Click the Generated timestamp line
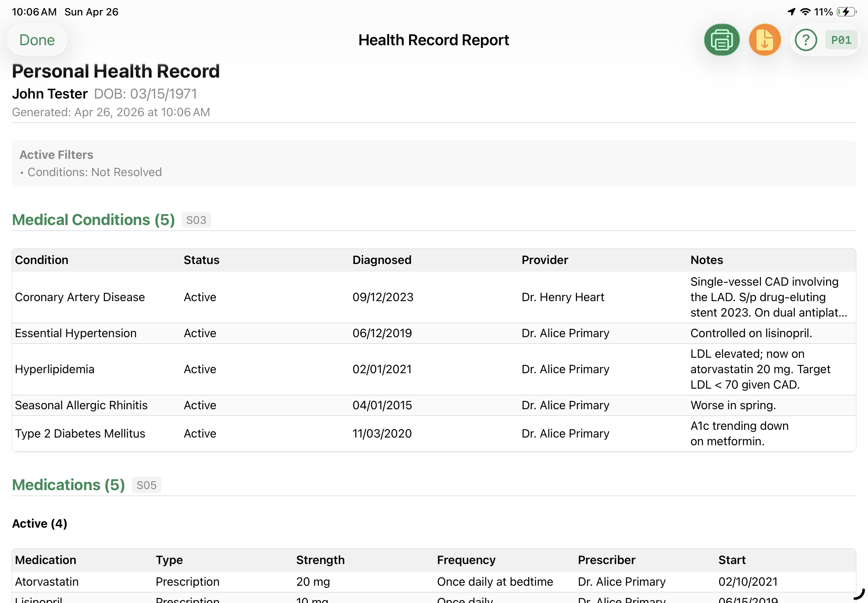 pos(111,112)
